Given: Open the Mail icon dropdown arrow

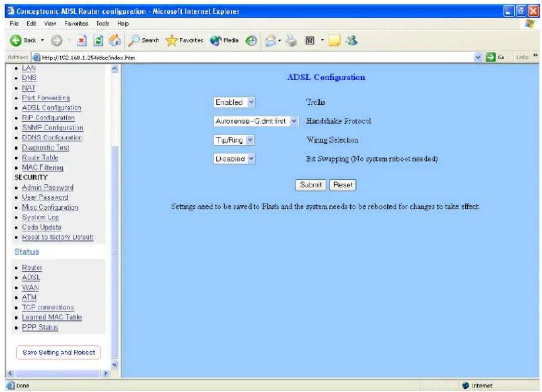Looking at the screenshot, I should pos(279,41).
